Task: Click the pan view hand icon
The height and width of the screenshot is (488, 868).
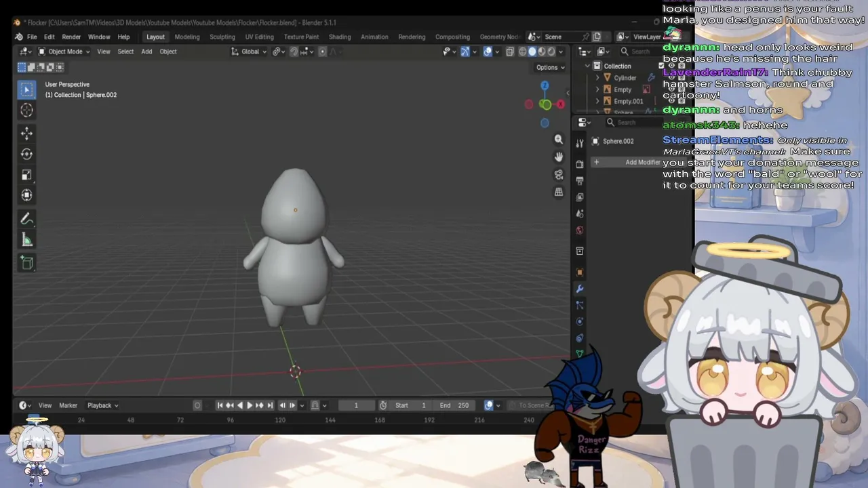Action: click(559, 157)
